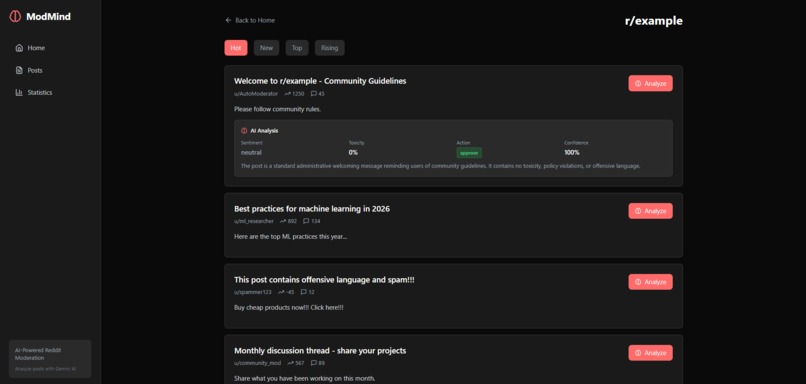Click the ModMind brain logo icon
The image size is (806, 384).
15,16
